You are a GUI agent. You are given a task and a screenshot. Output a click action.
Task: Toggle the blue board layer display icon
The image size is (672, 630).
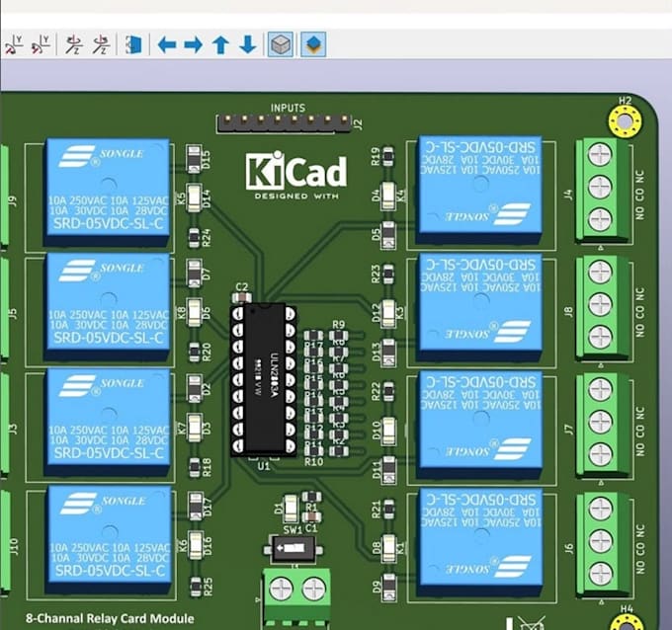pos(313,44)
